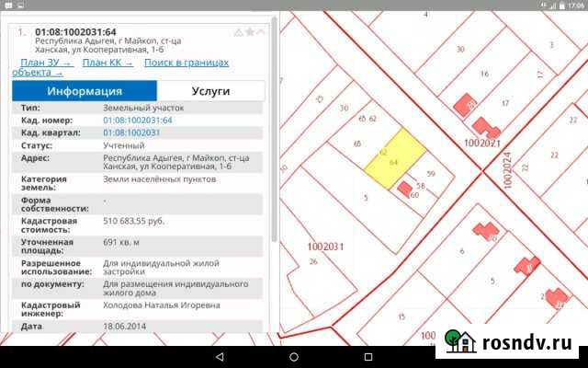The image size is (588, 368).
Task: Tap notification icon in status bar
Action: pyautogui.click(x=10, y=5)
